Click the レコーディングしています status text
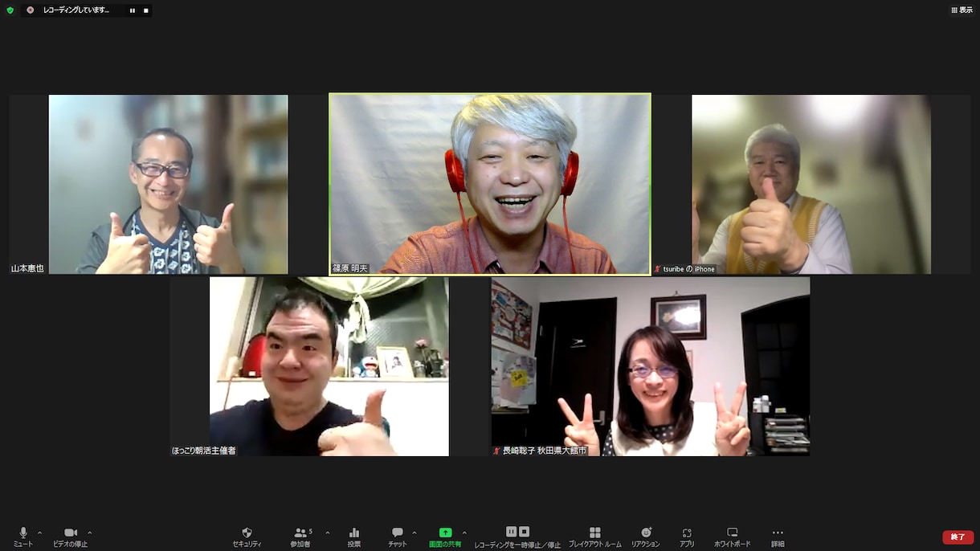This screenshot has width=980, height=551. click(x=76, y=10)
